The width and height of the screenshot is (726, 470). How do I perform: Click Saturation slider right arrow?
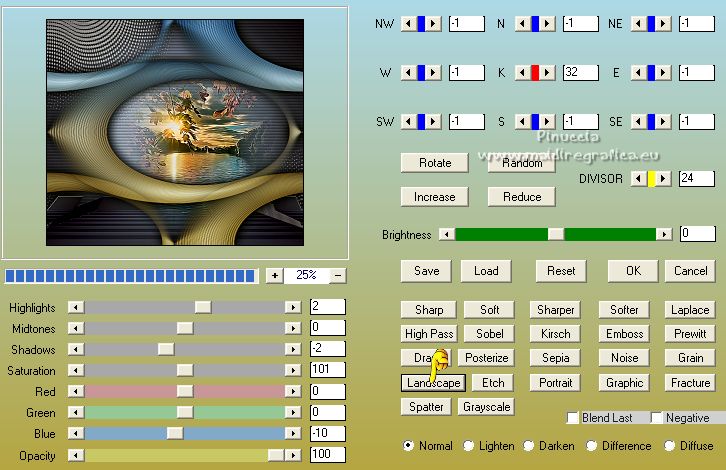coord(293,370)
